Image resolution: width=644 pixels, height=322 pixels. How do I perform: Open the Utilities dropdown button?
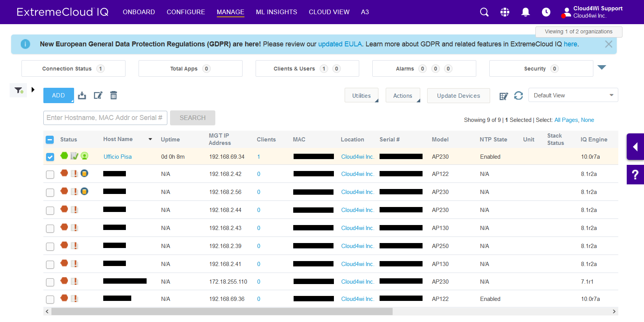[x=362, y=95]
